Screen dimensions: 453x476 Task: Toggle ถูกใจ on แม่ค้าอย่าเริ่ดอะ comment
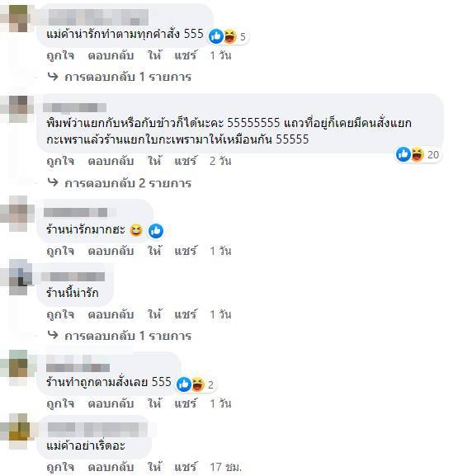pyautogui.click(x=60, y=467)
